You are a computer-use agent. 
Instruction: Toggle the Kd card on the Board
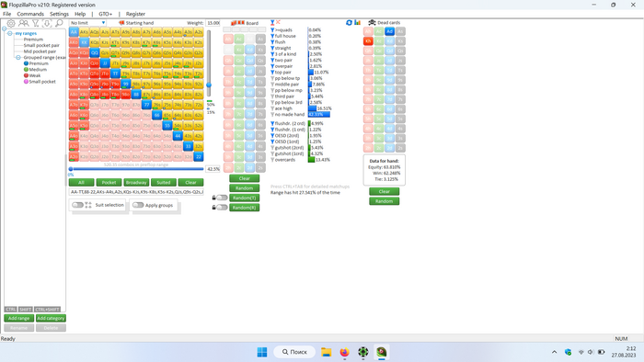point(249,50)
